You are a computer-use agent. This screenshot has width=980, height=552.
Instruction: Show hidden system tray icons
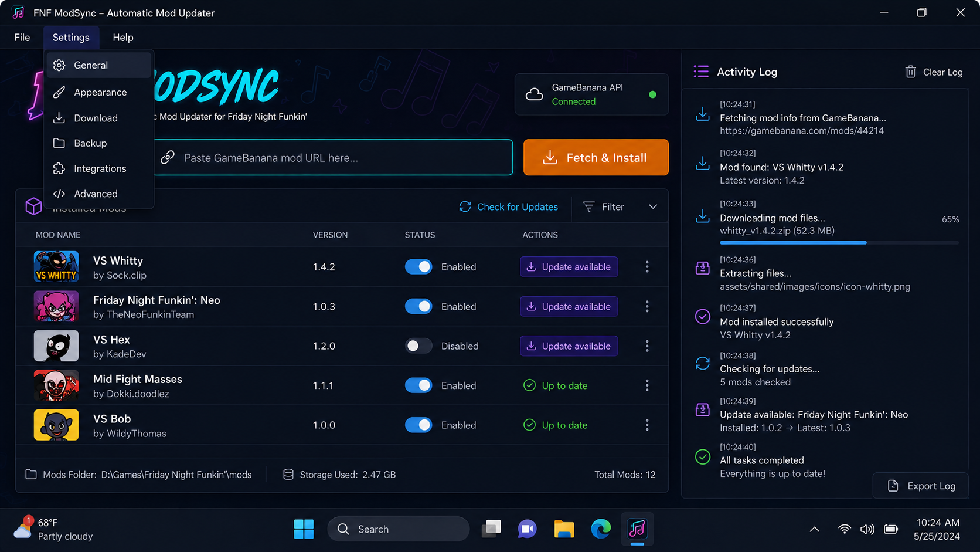[x=814, y=529]
